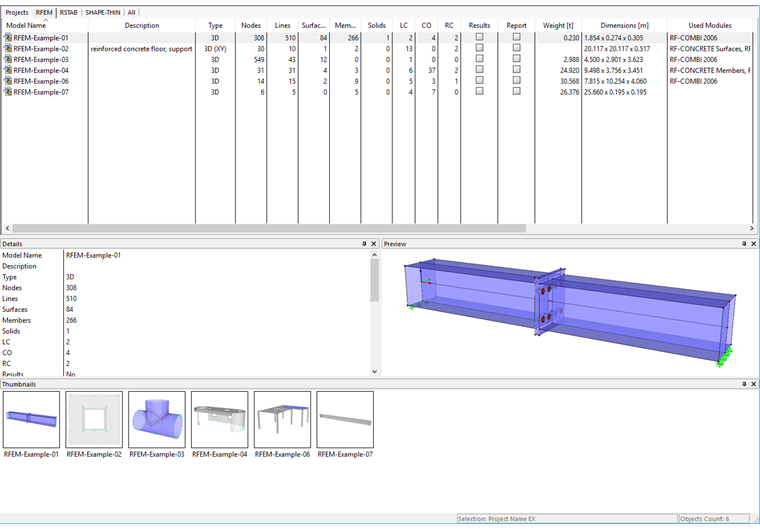Pin the Thumbnails panel
Viewport: 760px width, 529px height.
click(x=744, y=384)
